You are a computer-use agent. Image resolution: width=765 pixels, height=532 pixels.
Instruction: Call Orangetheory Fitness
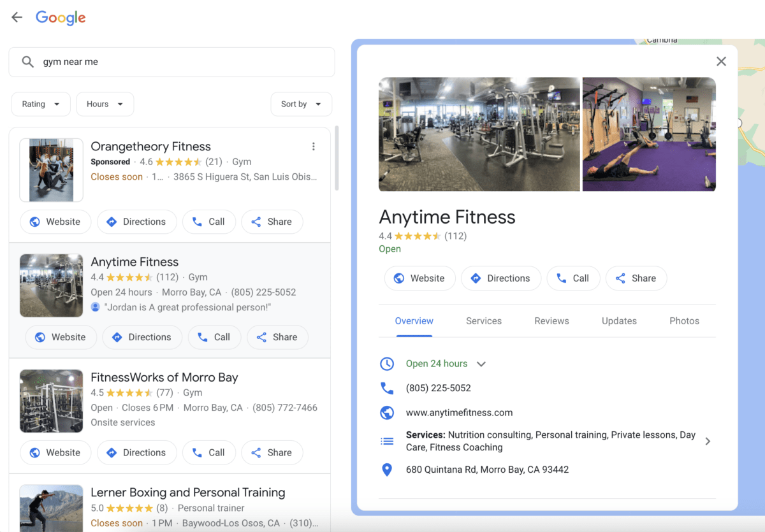pos(209,222)
